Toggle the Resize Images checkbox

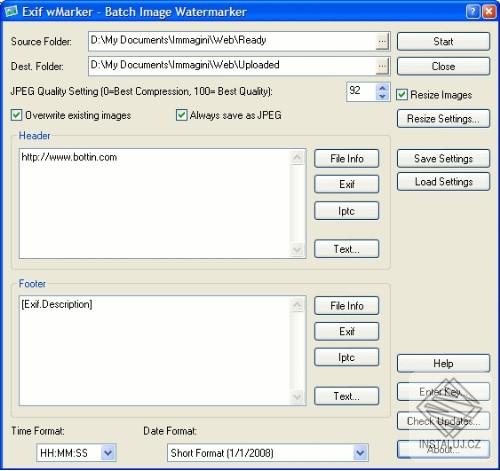[x=402, y=95]
